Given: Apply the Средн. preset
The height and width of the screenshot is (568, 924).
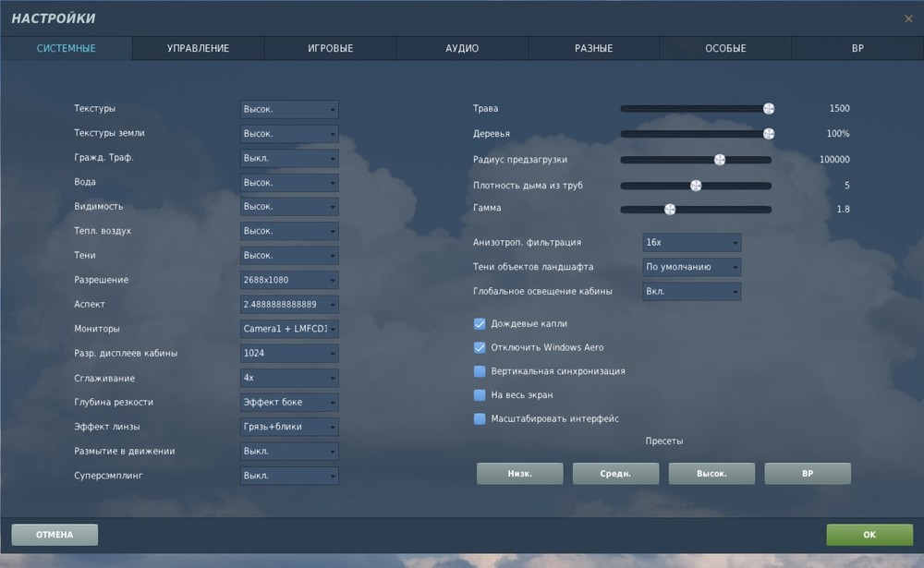Looking at the screenshot, I should (x=615, y=474).
